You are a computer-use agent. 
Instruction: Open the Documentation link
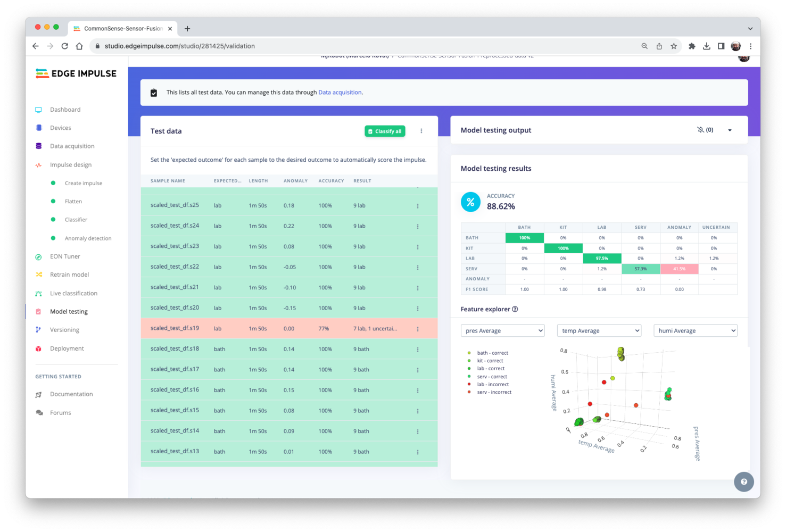pyautogui.click(x=71, y=394)
